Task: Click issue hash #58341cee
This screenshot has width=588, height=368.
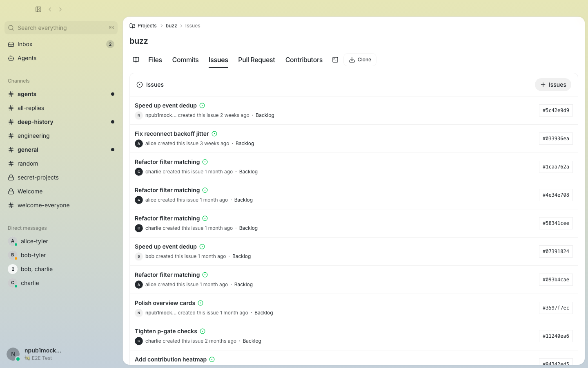Action: pyautogui.click(x=556, y=223)
